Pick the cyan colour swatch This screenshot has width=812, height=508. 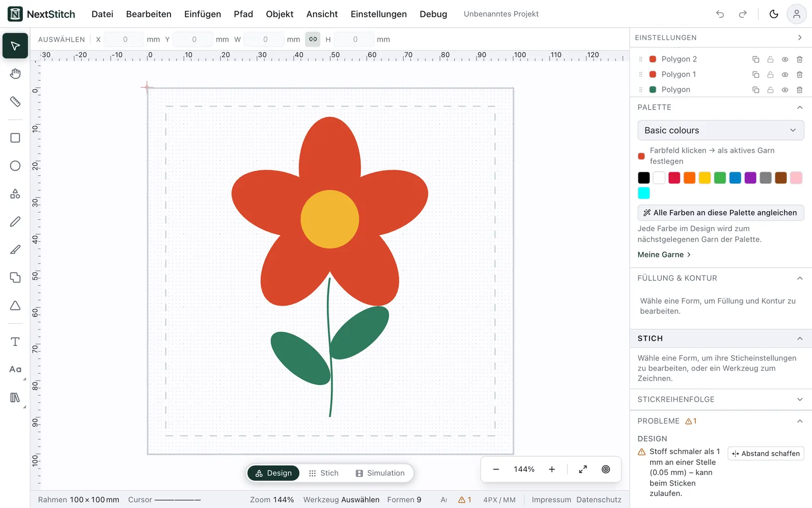(644, 193)
